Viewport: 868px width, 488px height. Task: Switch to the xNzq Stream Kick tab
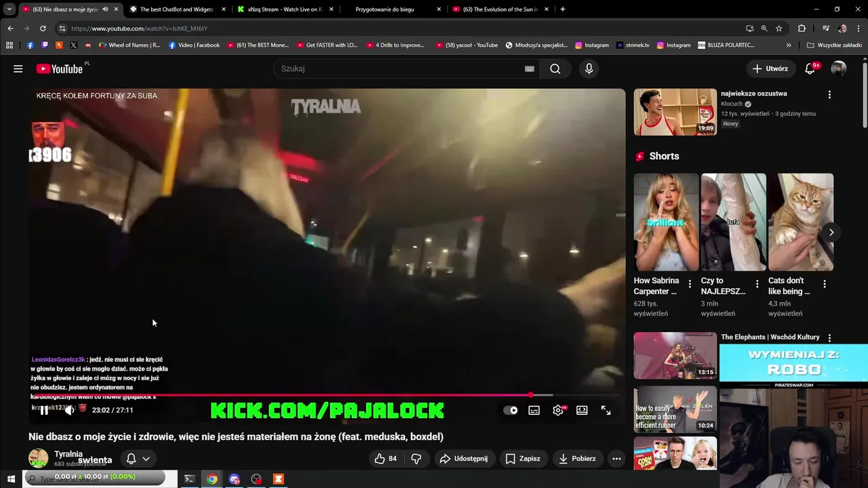(285, 9)
